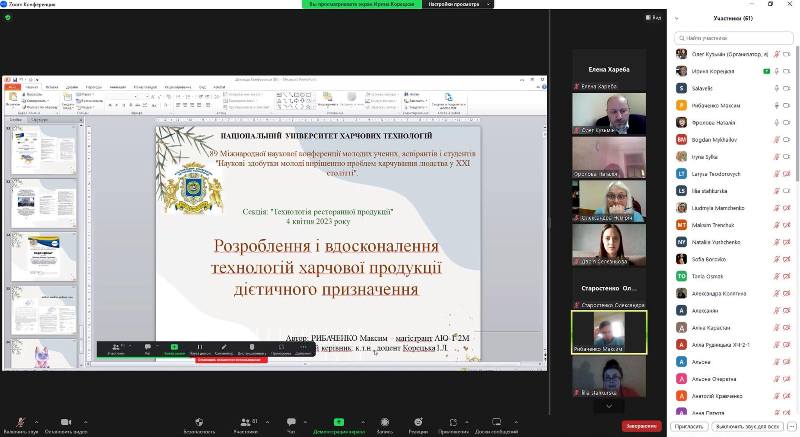
Task: Click the Invite button in participants panel
Action: [x=689, y=426]
